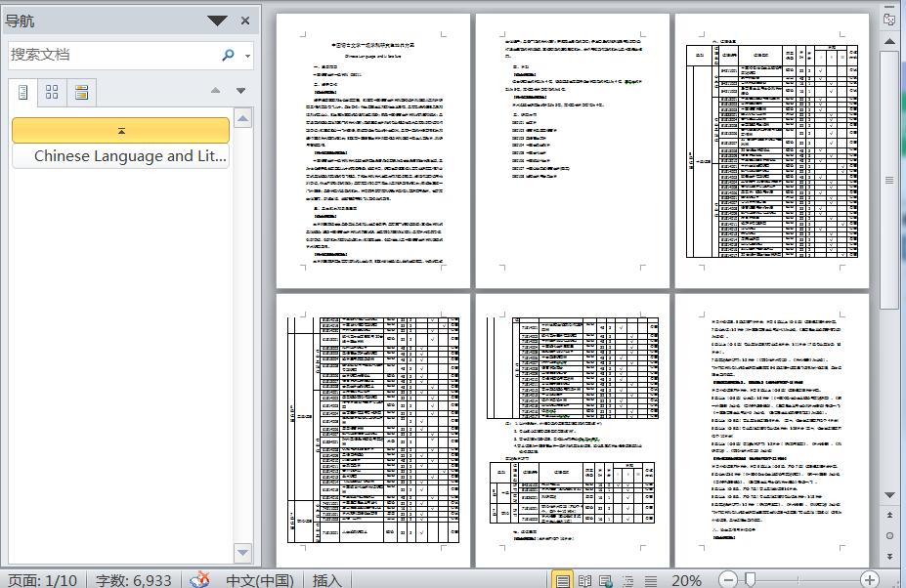Go to next heading with down triangle
Screen dimensions: 906x588
tap(241, 91)
